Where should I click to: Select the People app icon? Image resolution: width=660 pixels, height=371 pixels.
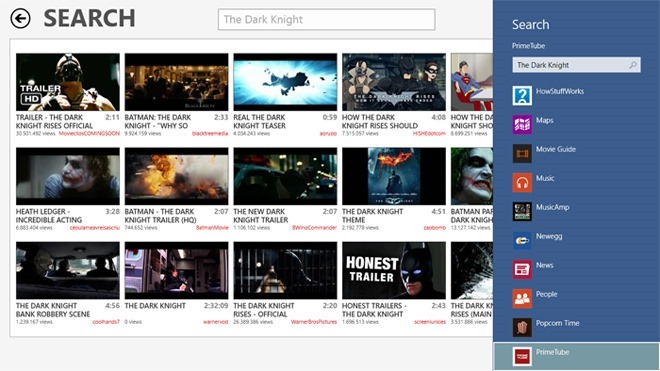tap(522, 299)
